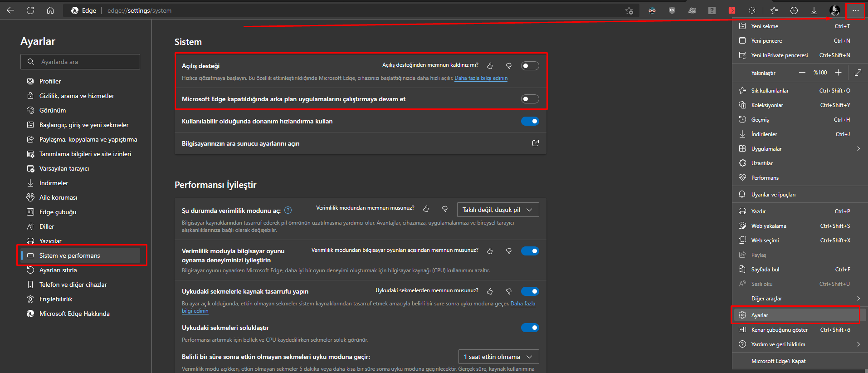Open the goggles-face extension icon
The height and width of the screenshot is (373, 868).
pos(652,10)
